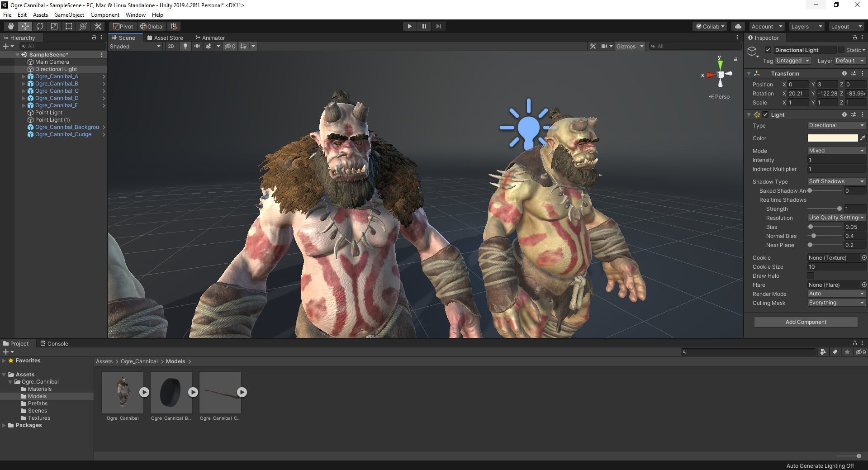Expand Ogre_Cannibal model asset arrow
Screen dimensions: 868x470
click(144, 392)
